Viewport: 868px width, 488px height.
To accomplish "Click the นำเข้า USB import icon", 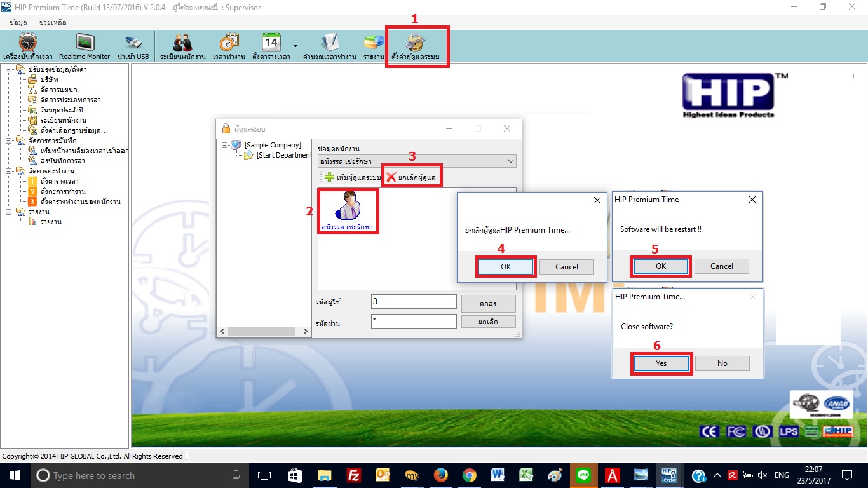I will 133,46.
